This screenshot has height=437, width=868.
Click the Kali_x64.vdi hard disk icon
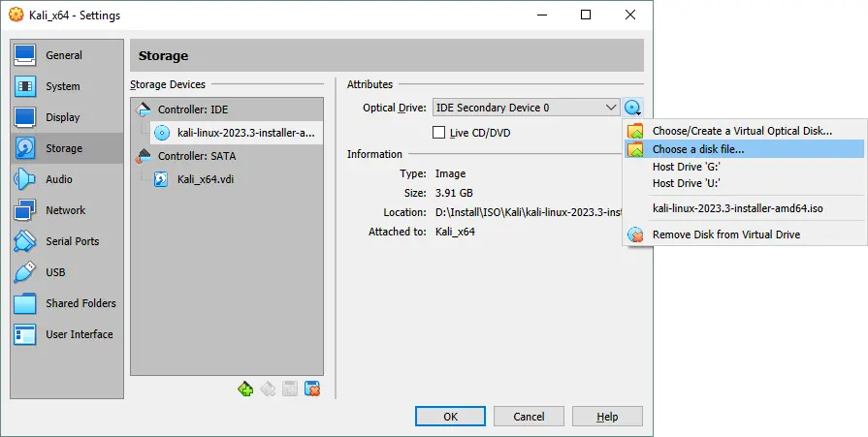pyautogui.click(x=161, y=179)
